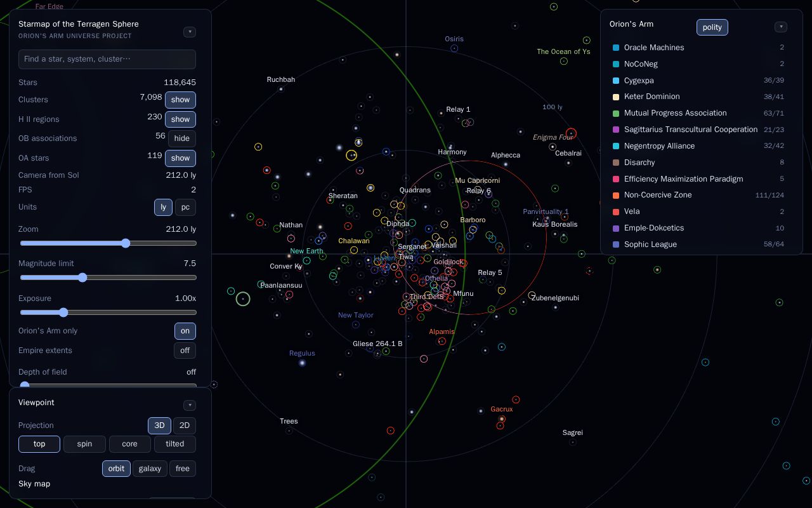
Task: Set drag mode to free
Action: (183, 469)
